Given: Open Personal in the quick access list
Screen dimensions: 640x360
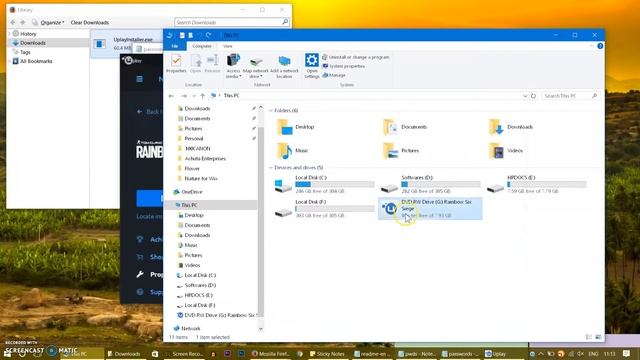Looking at the screenshot, I should coord(193,138).
